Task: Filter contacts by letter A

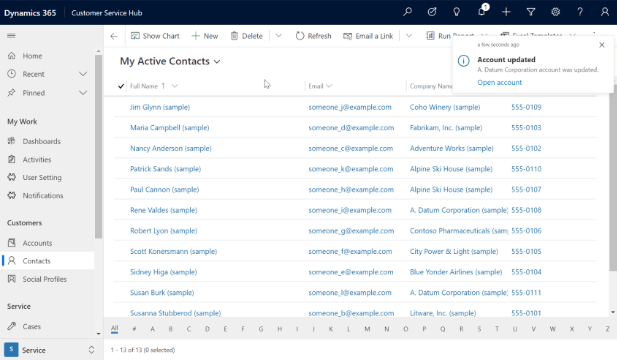Action: [x=152, y=329]
